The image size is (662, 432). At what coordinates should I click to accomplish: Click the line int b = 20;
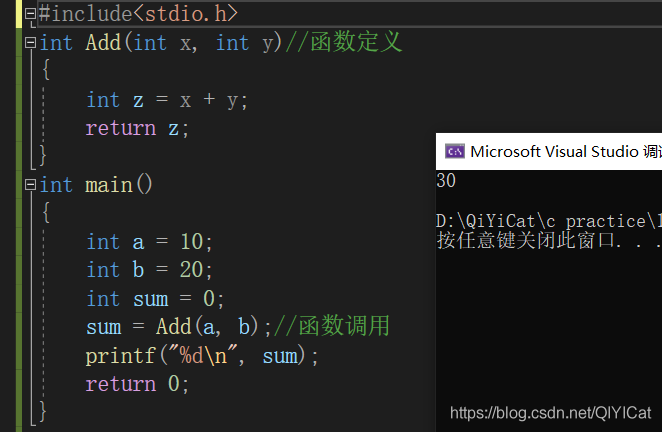pyautogui.click(x=149, y=270)
